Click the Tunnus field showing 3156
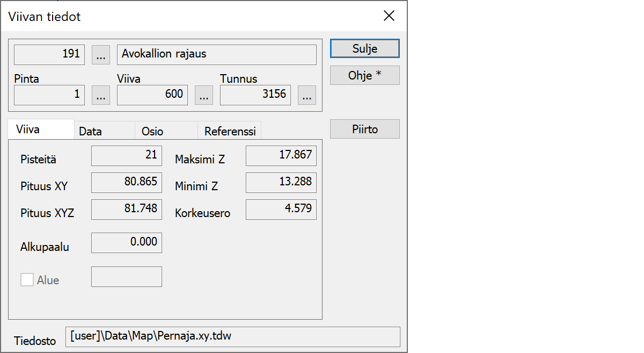 (x=255, y=95)
